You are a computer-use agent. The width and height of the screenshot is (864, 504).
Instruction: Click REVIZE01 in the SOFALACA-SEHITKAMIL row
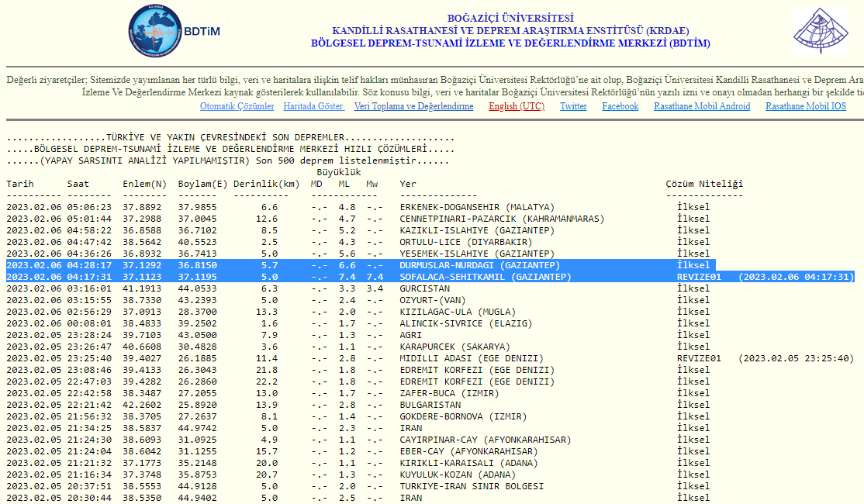click(x=699, y=277)
